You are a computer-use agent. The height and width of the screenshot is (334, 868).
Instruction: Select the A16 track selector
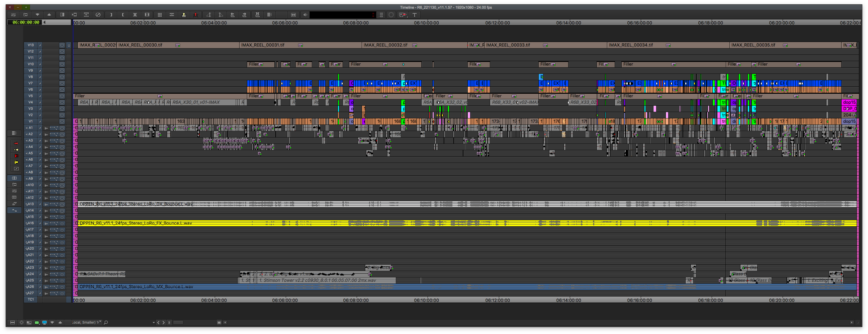[31, 224]
